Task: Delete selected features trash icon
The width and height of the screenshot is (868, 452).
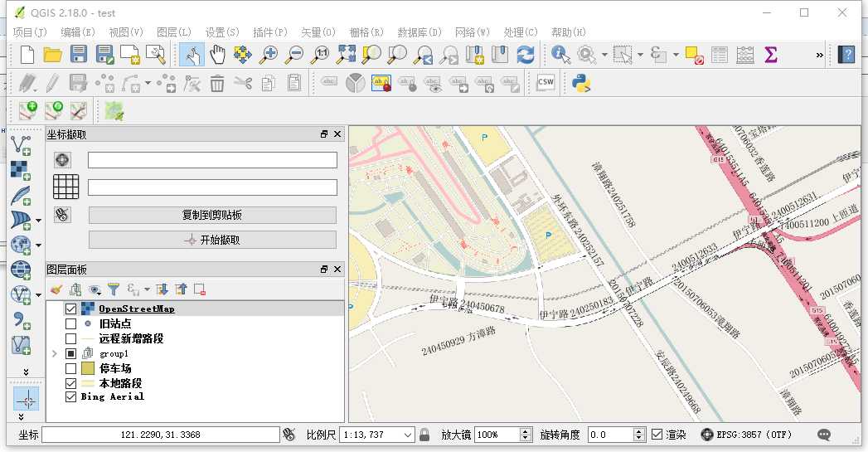Action: [x=217, y=84]
